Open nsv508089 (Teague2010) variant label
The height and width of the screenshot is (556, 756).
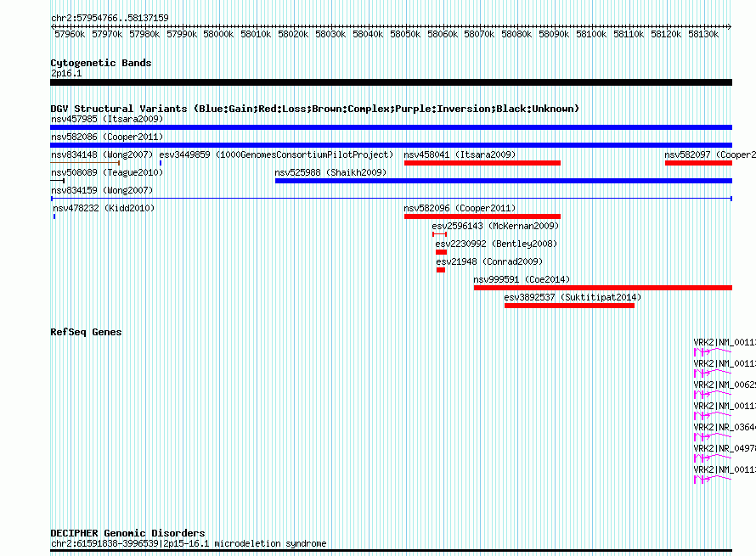(x=107, y=172)
